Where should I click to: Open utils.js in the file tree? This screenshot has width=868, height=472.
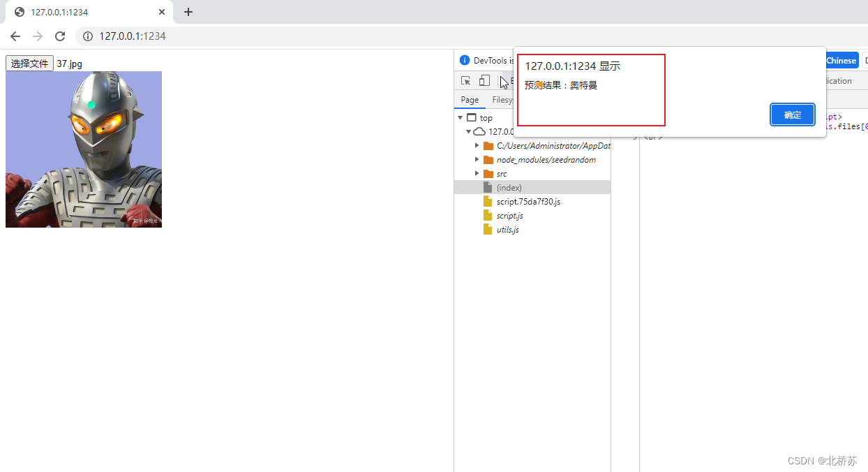(508, 230)
